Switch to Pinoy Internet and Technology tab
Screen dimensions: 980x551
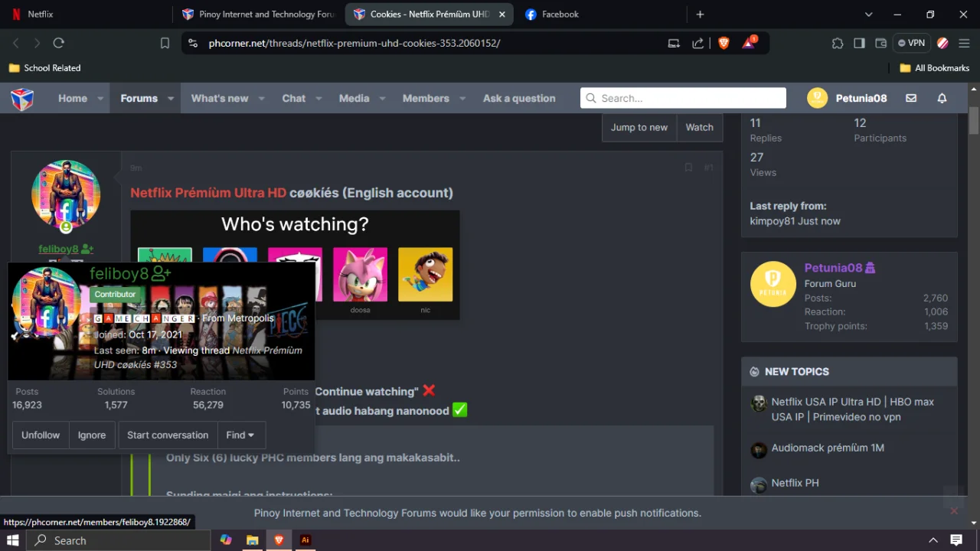pos(258,14)
